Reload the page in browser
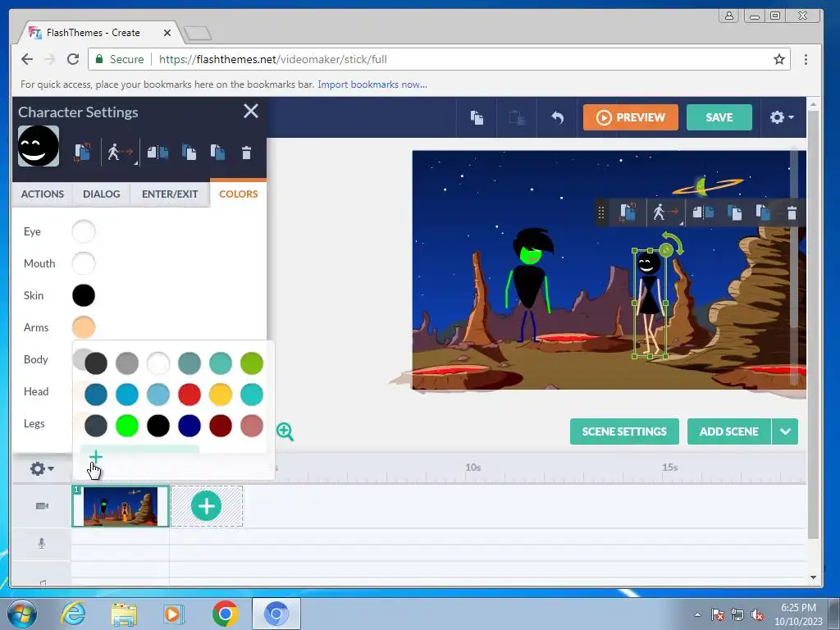The image size is (840, 630). pyautogui.click(x=73, y=59)
